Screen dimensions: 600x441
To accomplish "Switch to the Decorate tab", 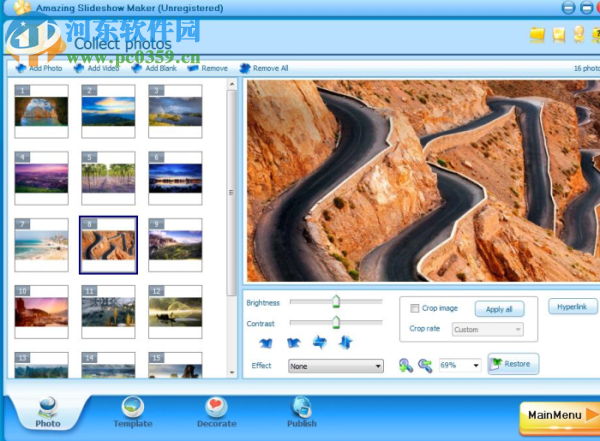I will (x=217, y=412).
